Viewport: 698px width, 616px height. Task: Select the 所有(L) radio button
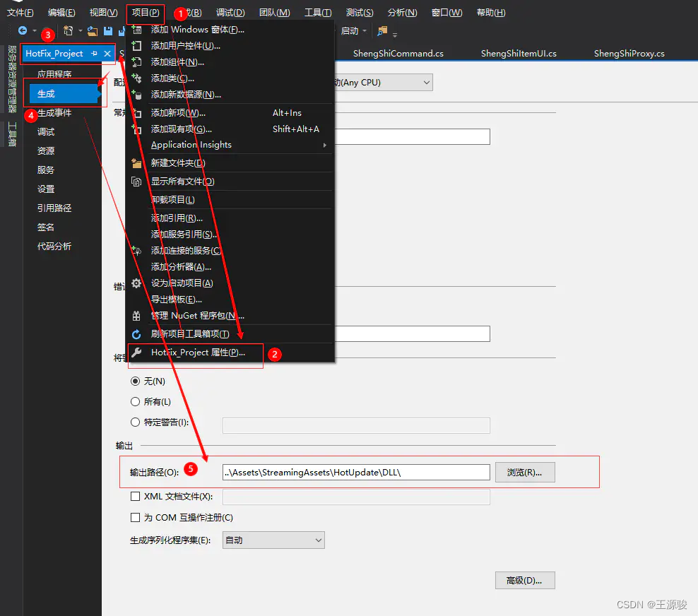(135, 402)
